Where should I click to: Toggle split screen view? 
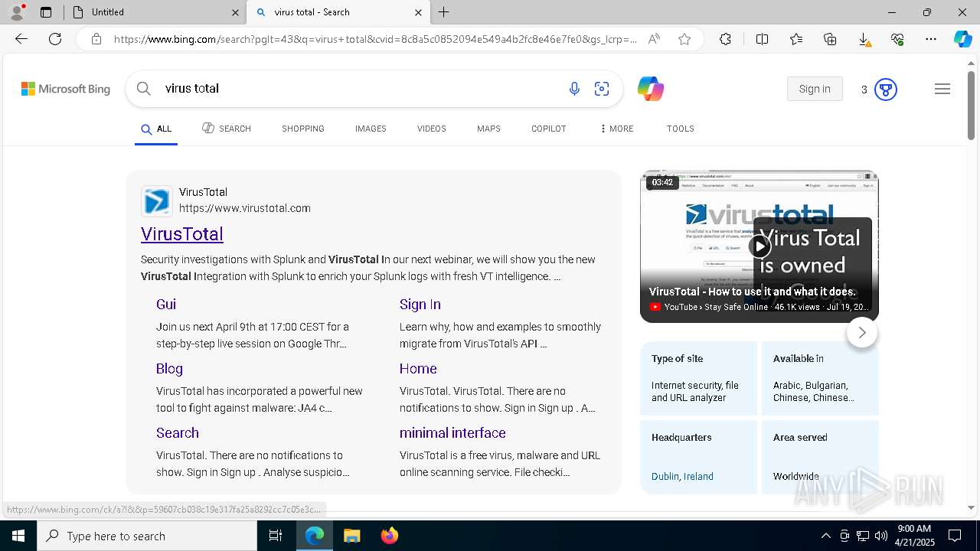(763, 39)
